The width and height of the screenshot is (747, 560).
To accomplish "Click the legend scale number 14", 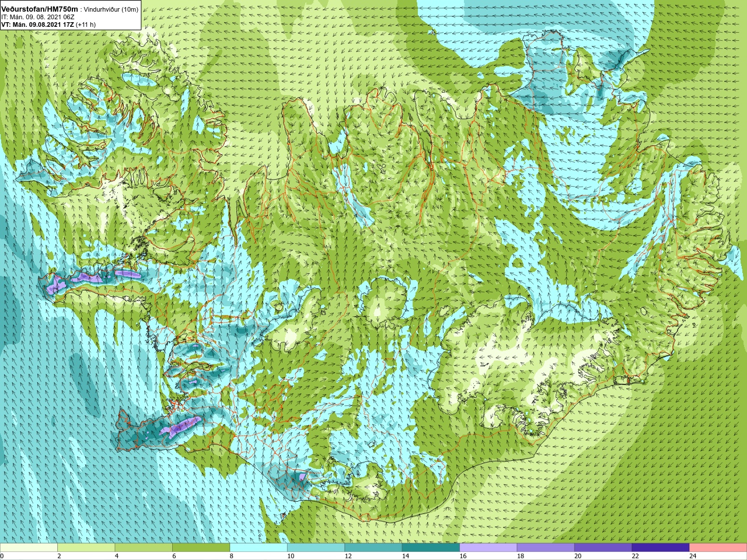I will 405,556.
